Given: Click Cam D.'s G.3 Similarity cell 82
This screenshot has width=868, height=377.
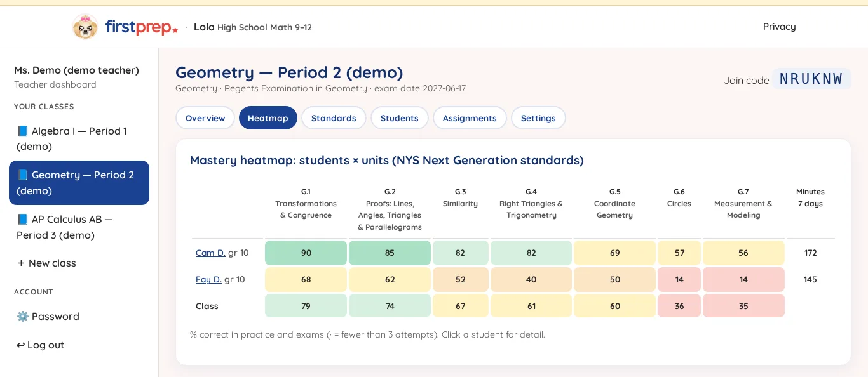Looking at the screenshot, I should point(461,253).
